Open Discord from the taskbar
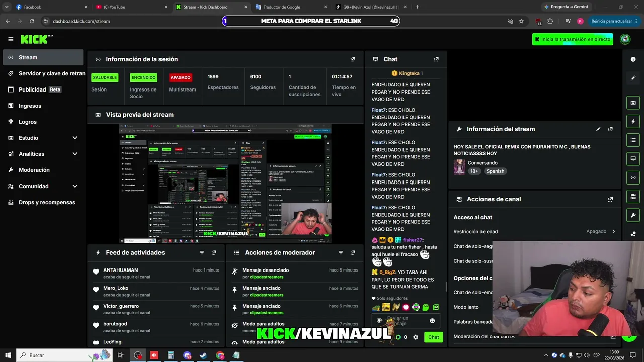The image size is (644, 362). 187,355
